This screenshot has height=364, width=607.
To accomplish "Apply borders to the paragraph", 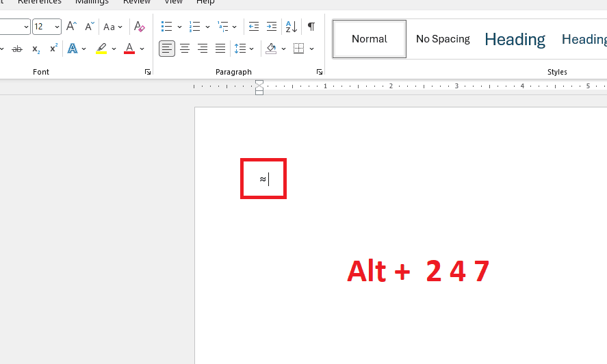I will point(299,49).
